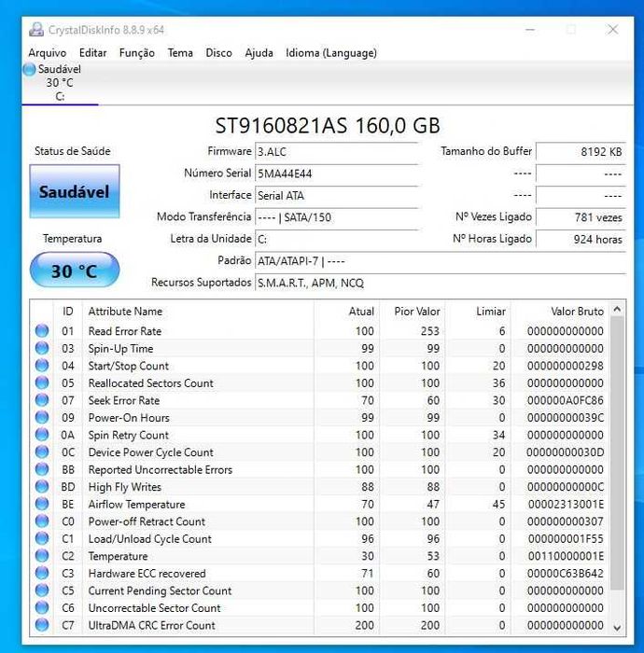Image resolution: width=644 pixels, height=653 pixels.
Task: Open the Função menu
Action: (x=136, y=53)
